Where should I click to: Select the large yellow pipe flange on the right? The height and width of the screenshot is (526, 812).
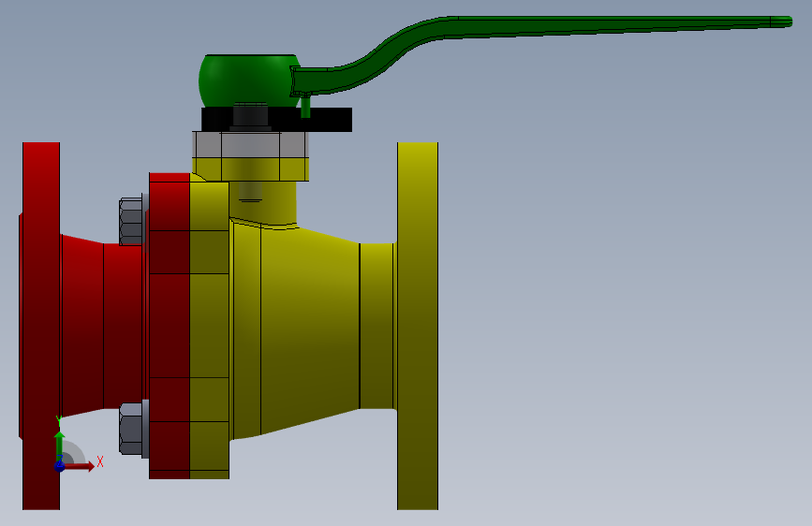point(418,326)
